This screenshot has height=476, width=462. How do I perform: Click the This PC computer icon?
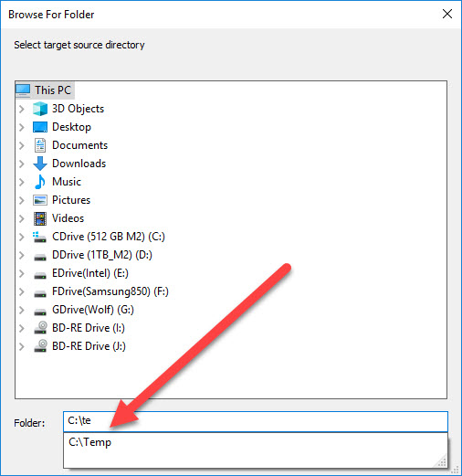pyautogui.click(x=23, y=90)
